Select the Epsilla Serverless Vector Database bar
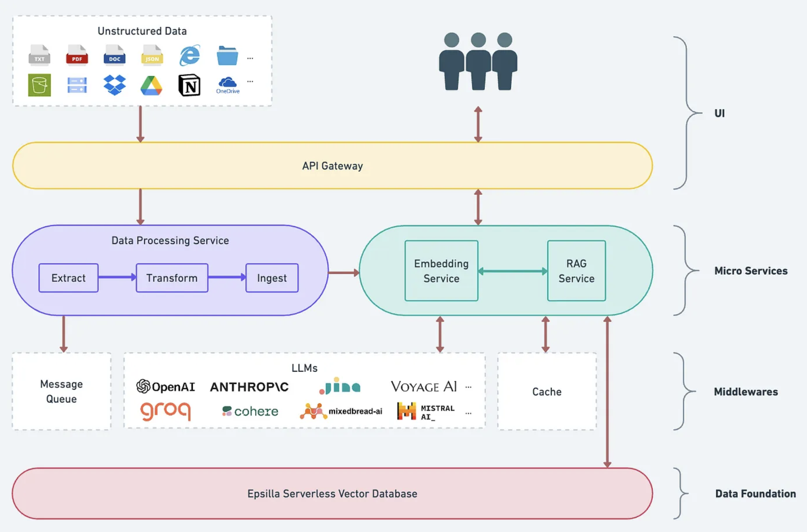Screen dimensions: 807x532 coord(332,493)
